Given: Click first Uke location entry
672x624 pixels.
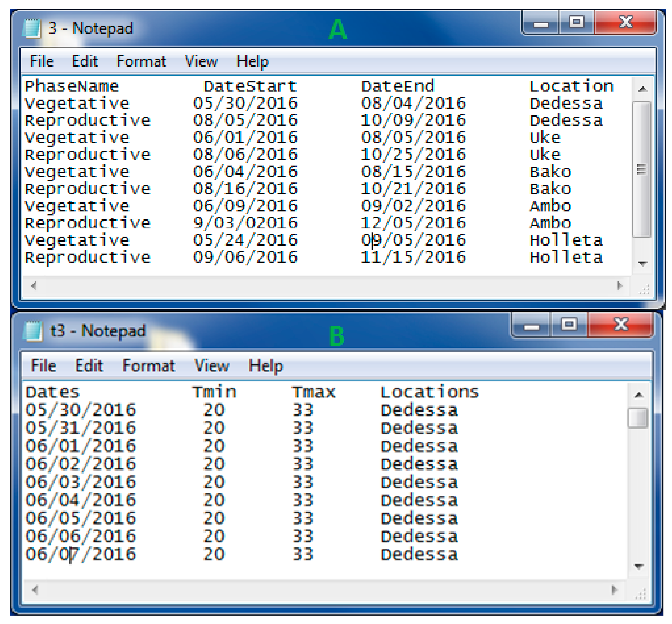Looking at the screenshot, I should click(x=545, y=138).
